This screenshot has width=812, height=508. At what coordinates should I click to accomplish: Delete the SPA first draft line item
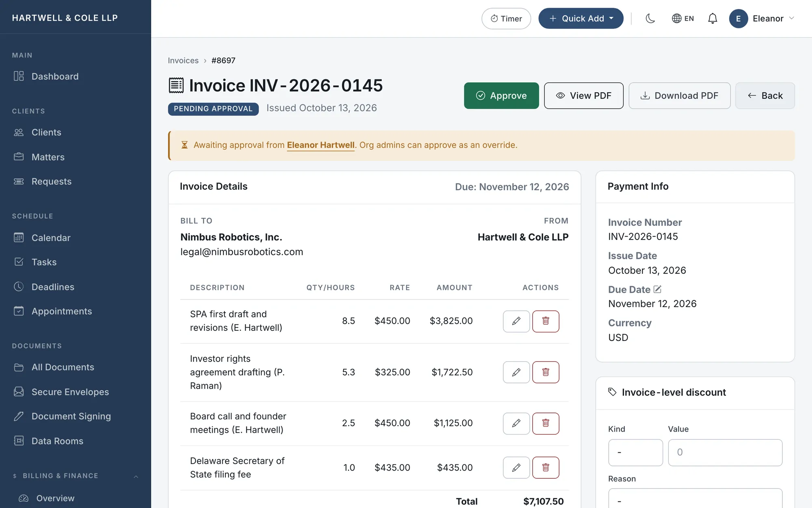546,321
